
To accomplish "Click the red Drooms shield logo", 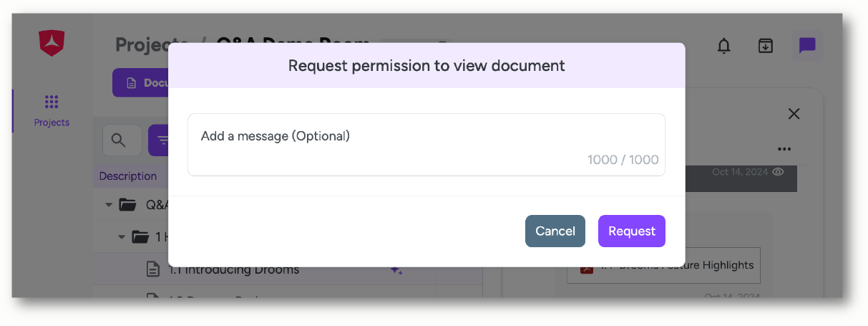I will (52, 43).
